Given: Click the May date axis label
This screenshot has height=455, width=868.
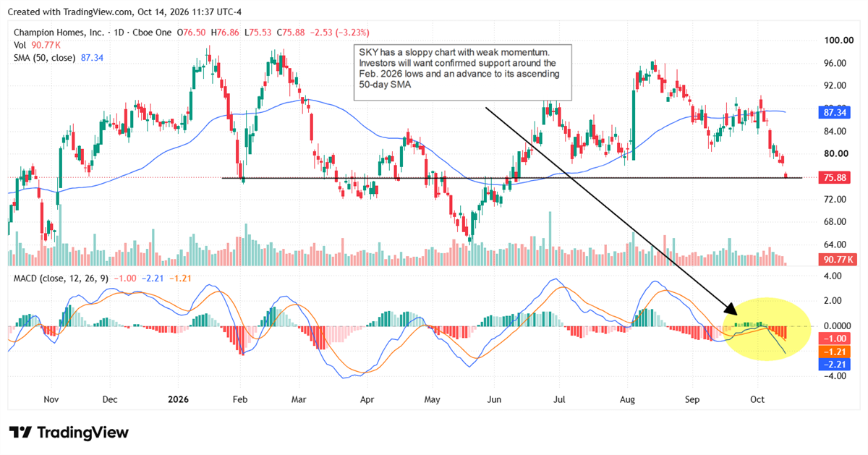Looking at the screenshot, I should (x=432, y=399).
